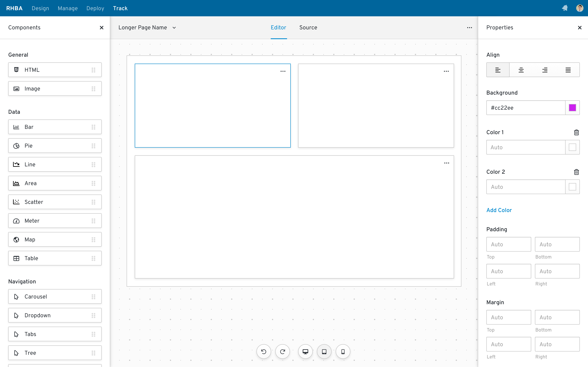
Task: Switch to mobile phone preview icon
Action: pos(343,352)
